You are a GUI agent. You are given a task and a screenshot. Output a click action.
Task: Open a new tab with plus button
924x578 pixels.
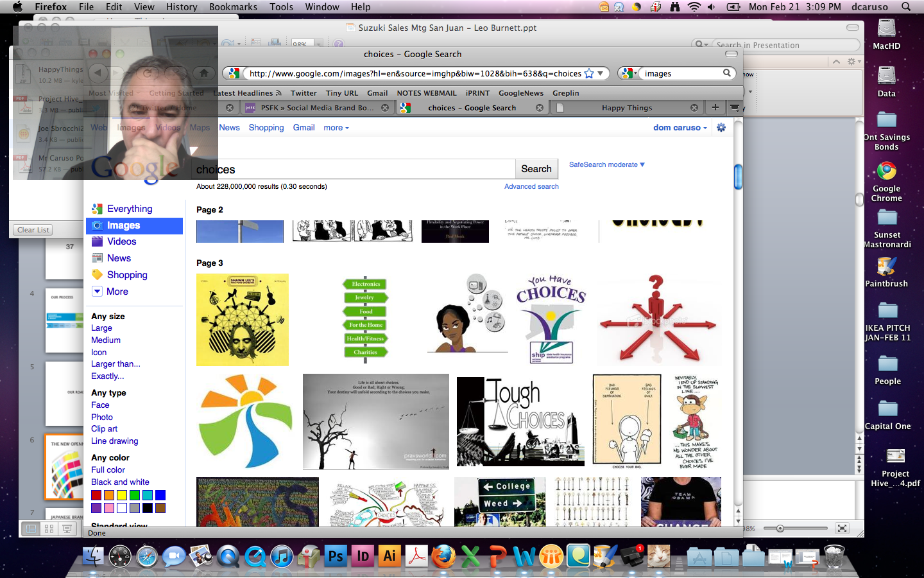715,107
